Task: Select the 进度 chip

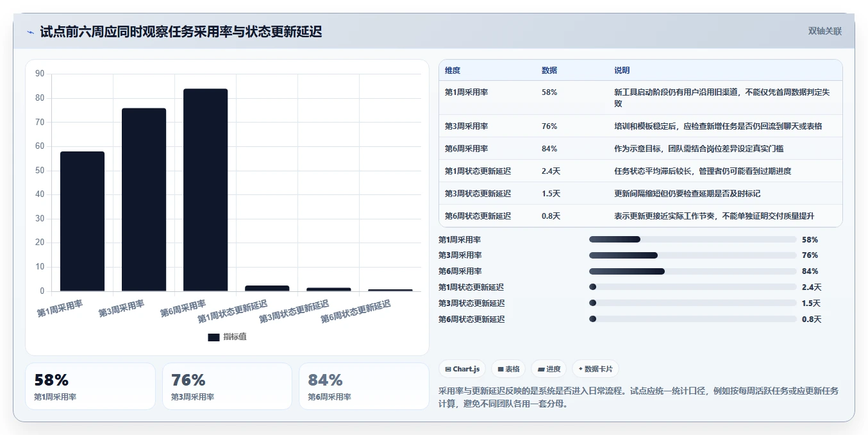Action: coord(549,369)
